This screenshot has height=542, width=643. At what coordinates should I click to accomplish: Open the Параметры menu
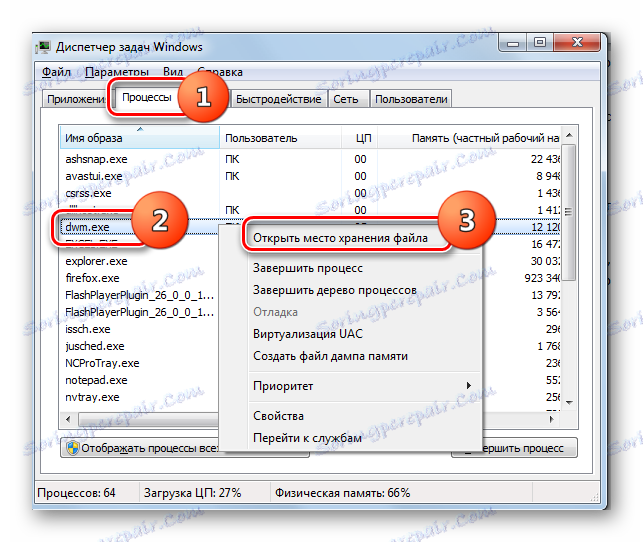[x=116, y=72]
